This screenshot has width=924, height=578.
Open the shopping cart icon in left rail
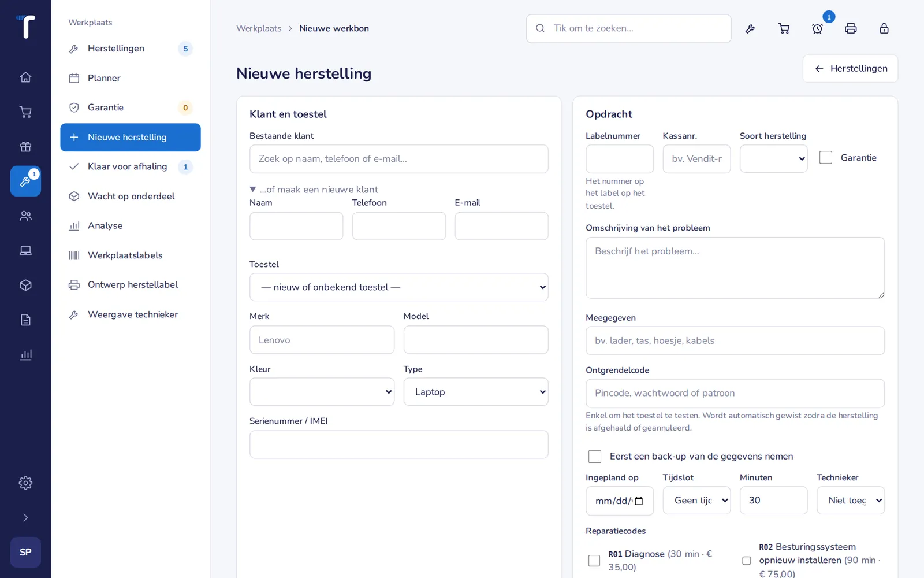point(25,112)
